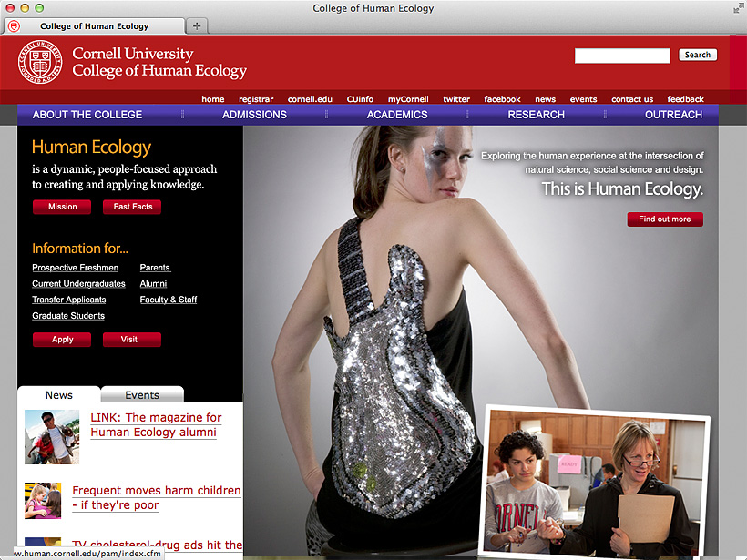Open the Admissions menu

tap(254, 115)
